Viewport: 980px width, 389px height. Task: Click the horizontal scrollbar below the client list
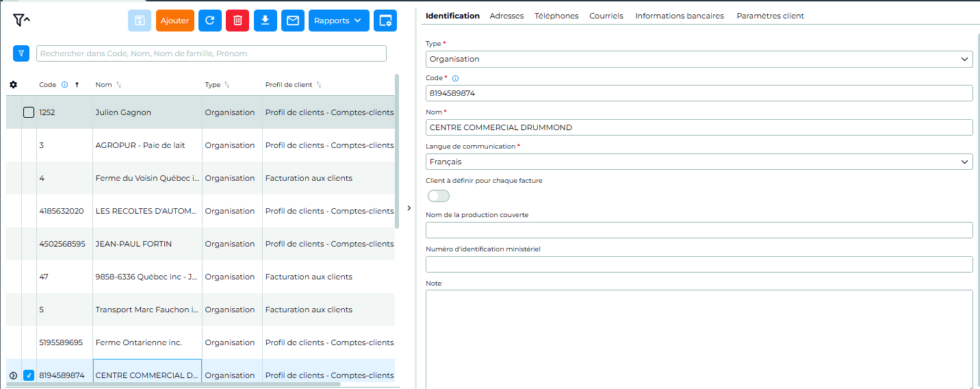coord(173,384)
